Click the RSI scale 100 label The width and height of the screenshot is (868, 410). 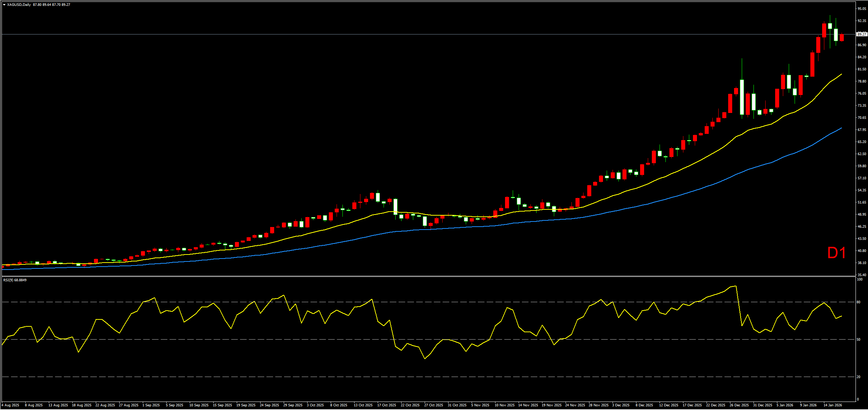tap(860, 279)
